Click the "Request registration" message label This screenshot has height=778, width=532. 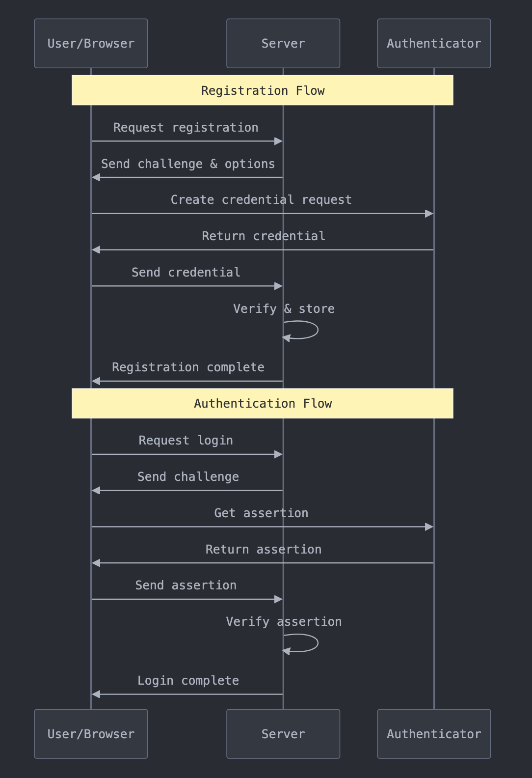(x=186, y=128)
